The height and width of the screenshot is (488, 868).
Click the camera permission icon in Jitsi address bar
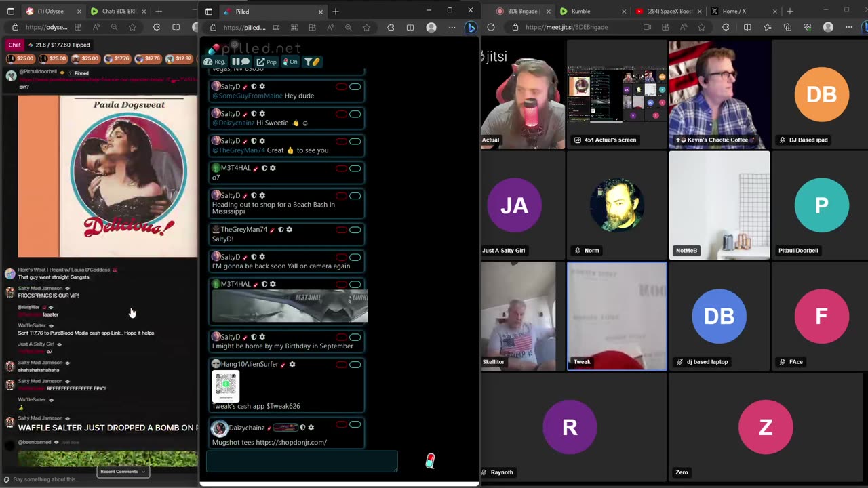tap(647, 27)
